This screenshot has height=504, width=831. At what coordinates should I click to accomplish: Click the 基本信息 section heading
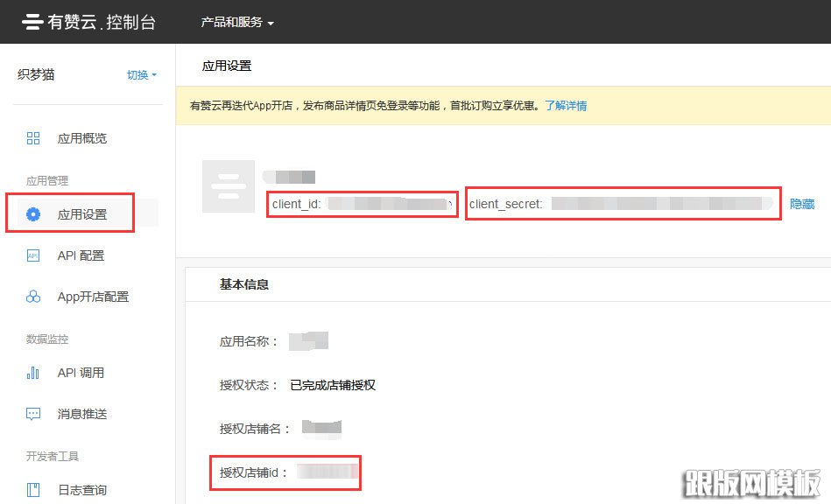[243, 284]
